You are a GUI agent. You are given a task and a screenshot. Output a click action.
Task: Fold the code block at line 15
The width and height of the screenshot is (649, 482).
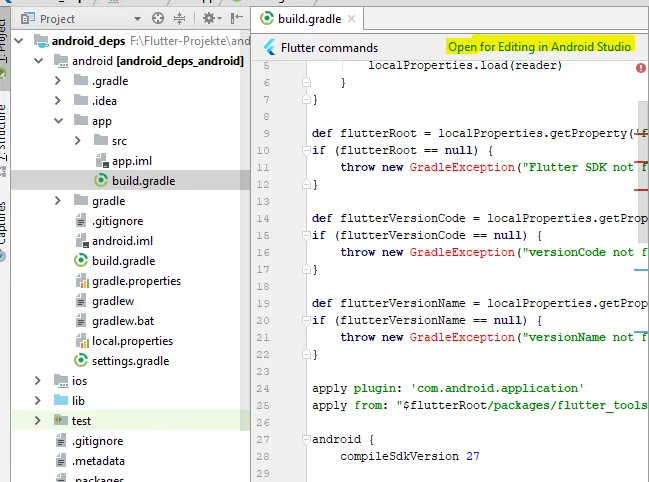point(306,235)
